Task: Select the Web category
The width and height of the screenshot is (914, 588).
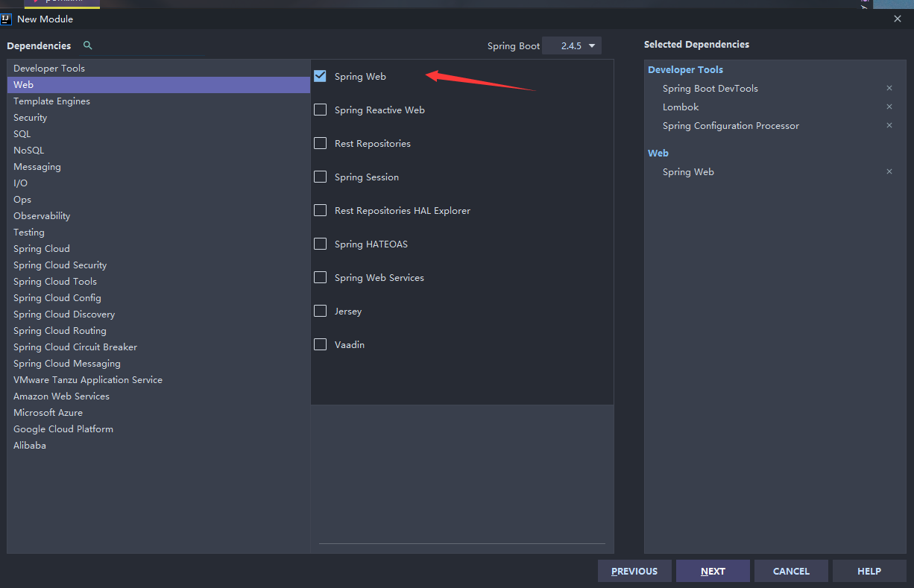Action: pyautogui.click(x=159, y=84)
